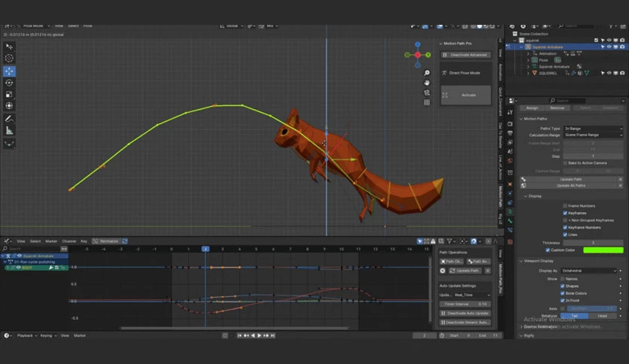629x364 pixels.
Task: Enable the Frame Numbers checkbox
Action: pyautogui.click(x=565, y=205)
